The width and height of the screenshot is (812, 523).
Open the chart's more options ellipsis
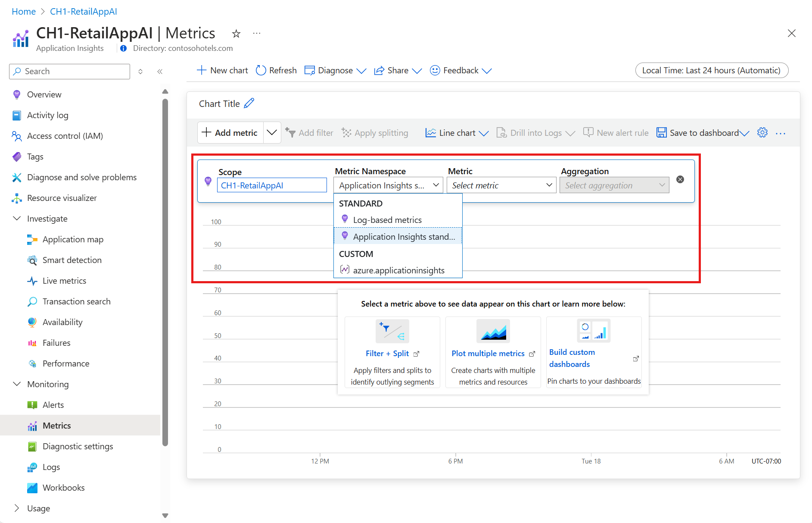(x=780, y=133)
